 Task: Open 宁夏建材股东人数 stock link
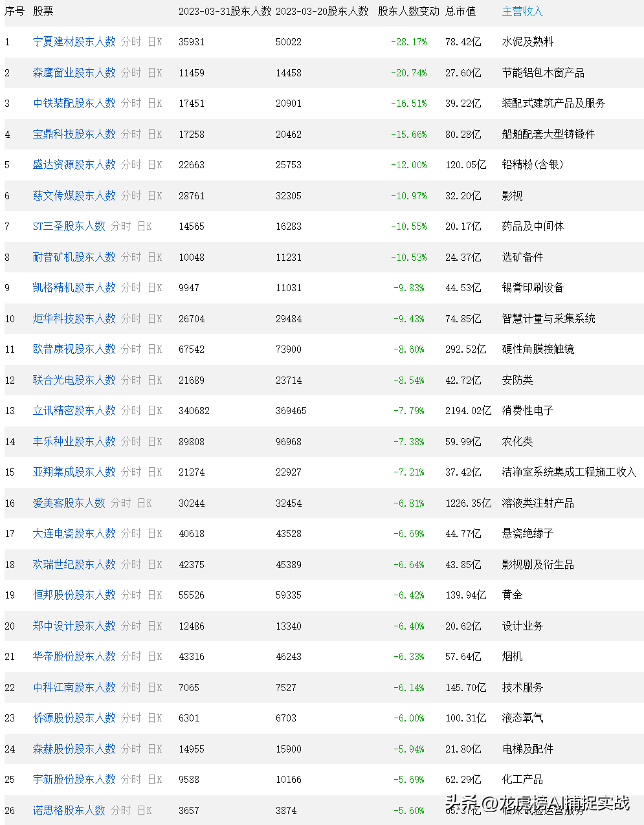[74, 41]
